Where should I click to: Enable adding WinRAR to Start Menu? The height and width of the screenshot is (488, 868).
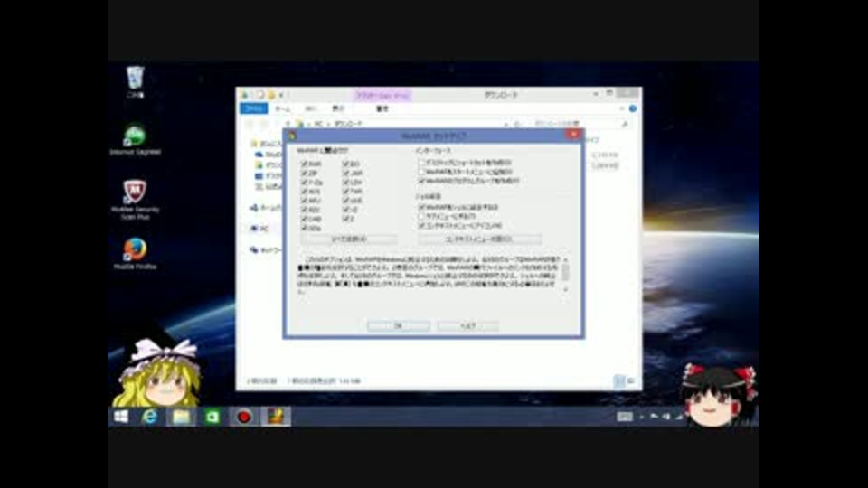(422, 172)
